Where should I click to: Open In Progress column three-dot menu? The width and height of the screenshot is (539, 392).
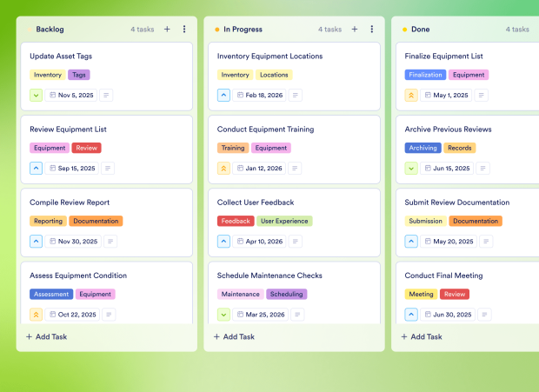372,29
